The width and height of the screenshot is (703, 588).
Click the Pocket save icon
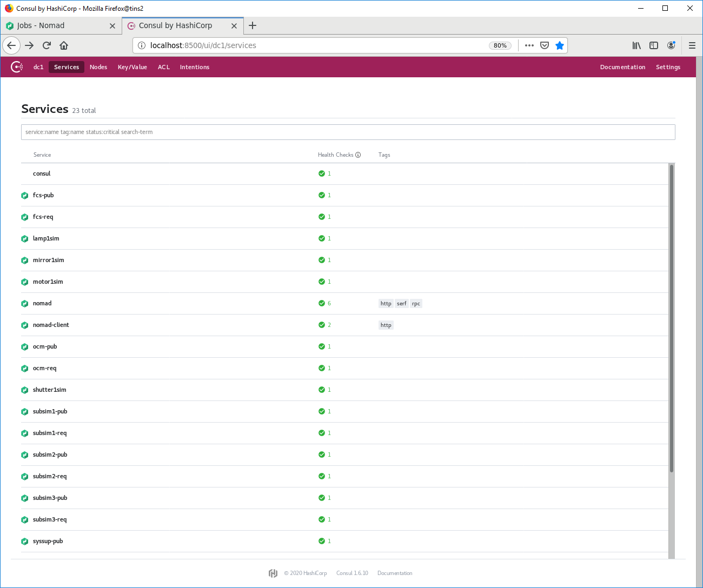point(545,45)
